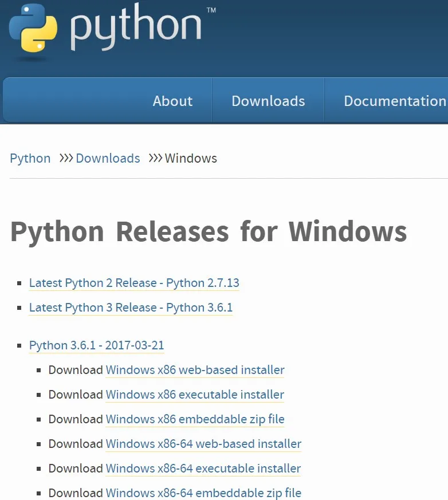Image resolution: width=448 pixels, height=500 pixels.
Task: Download the Windows x86-64 executable installer
Action: pos(203,468)
